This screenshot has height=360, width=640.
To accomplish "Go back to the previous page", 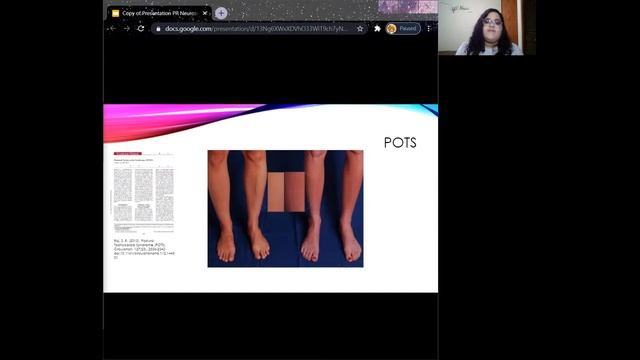I will [113, 29].
